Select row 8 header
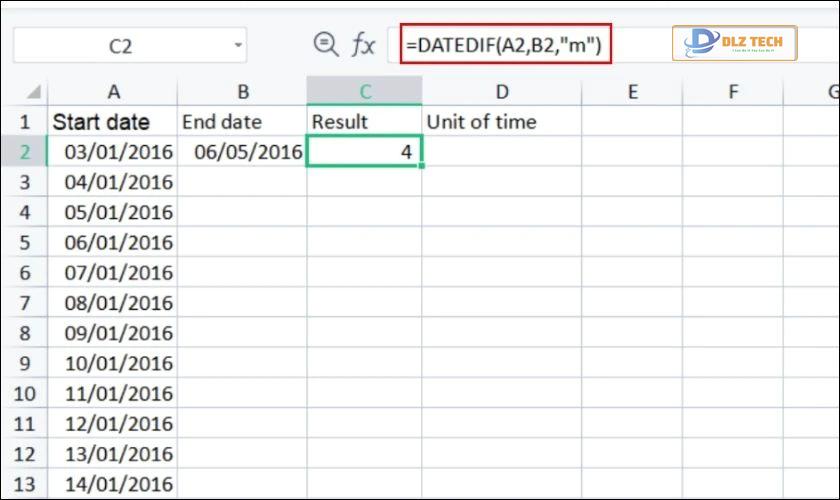This screenshot has height=500, width=840. 25,333
